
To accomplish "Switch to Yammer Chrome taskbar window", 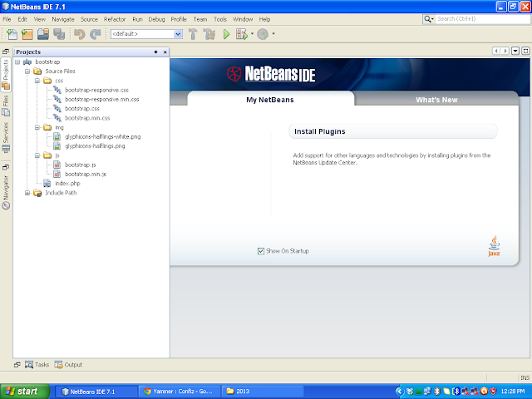I will pyautogui.click(x=180, y=392).
